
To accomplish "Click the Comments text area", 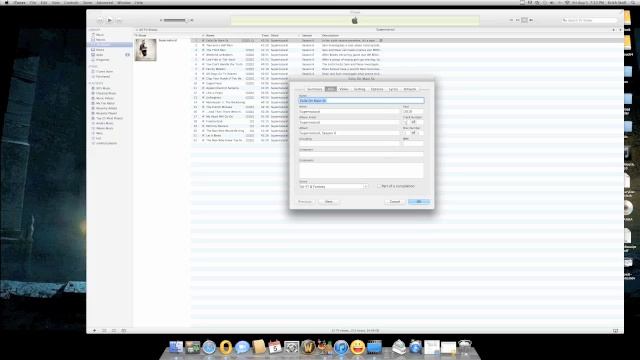I will click(361, 170).
